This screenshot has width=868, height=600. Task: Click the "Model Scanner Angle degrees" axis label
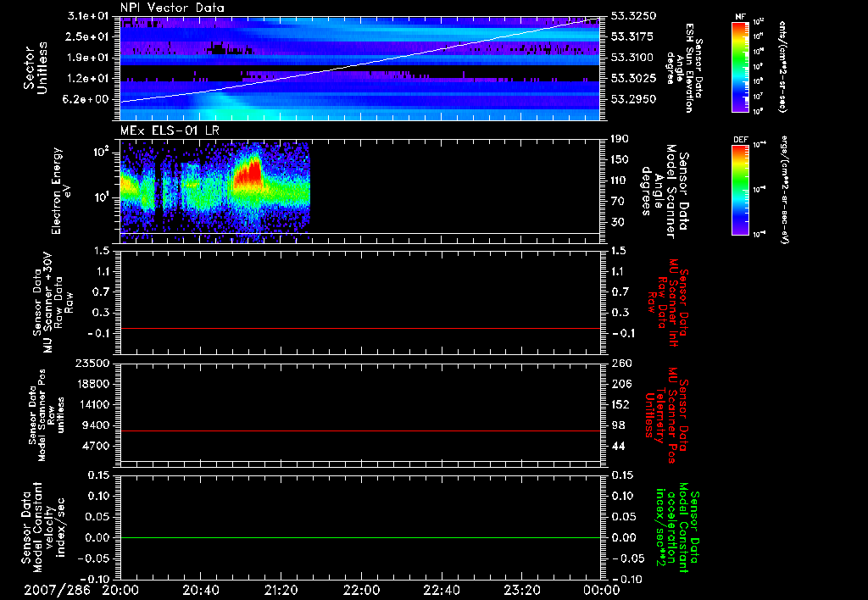(x=665, y=192)
